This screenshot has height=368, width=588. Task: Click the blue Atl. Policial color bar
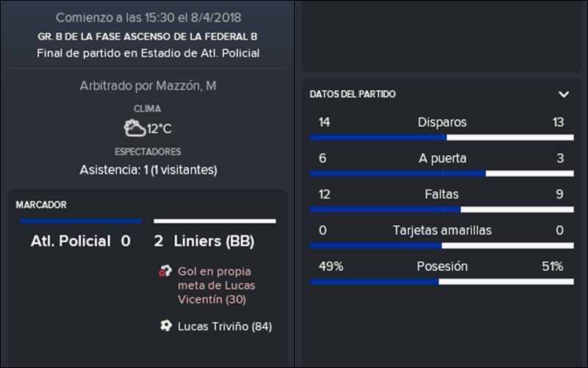81,222
